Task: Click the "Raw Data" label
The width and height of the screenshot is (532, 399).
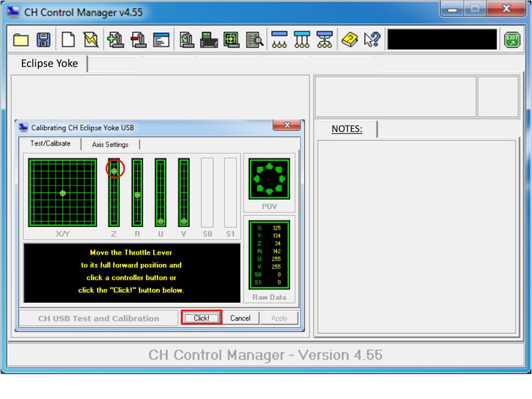Action: coord(270,297)
